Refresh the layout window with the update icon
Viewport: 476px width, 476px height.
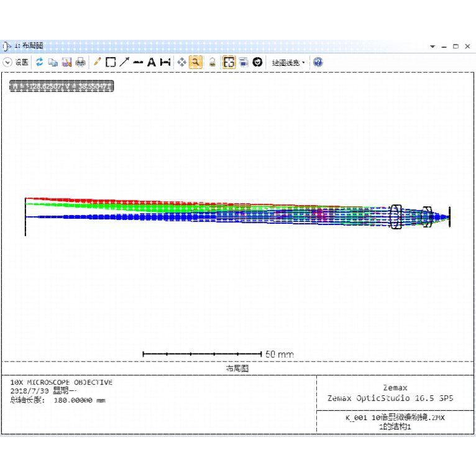tap(40, 62)
